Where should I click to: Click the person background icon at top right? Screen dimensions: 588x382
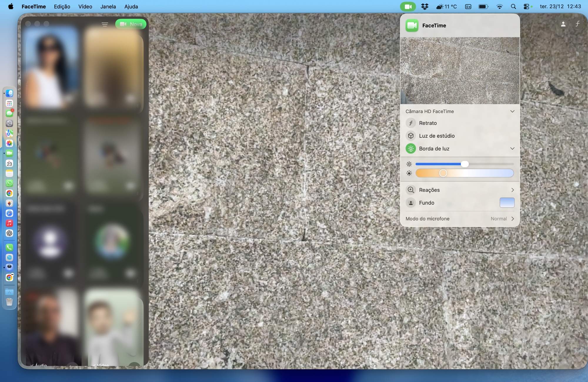point(563,24)
